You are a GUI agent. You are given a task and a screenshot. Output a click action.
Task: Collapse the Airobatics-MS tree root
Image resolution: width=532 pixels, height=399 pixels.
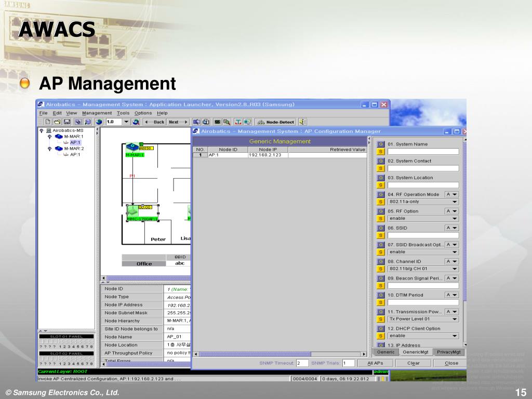42,130
